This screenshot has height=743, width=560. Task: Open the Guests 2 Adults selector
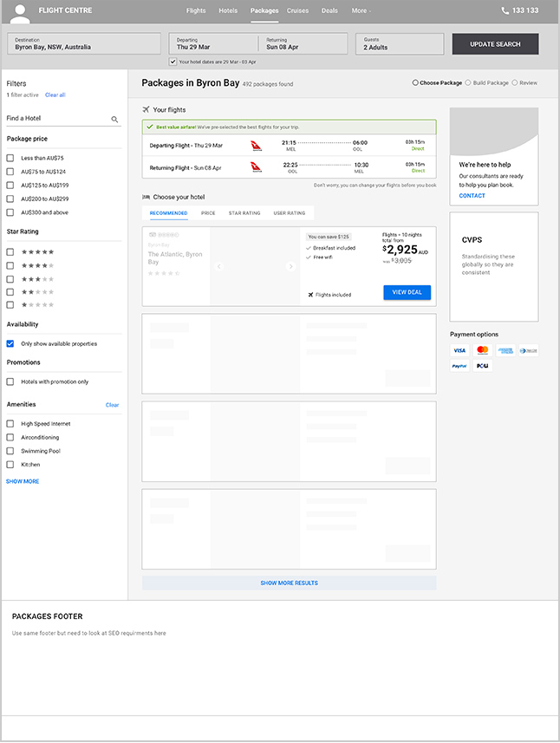[400, 44]
